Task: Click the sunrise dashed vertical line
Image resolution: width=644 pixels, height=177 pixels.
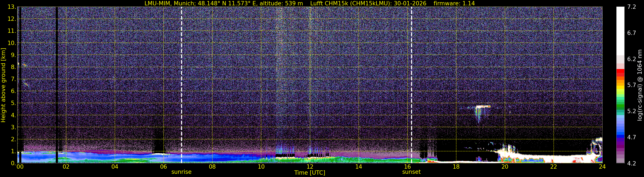Action: [181, 85]
